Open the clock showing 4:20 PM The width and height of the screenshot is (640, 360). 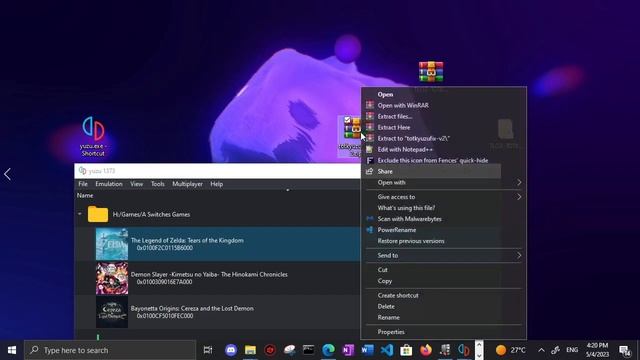pos(598,350)
